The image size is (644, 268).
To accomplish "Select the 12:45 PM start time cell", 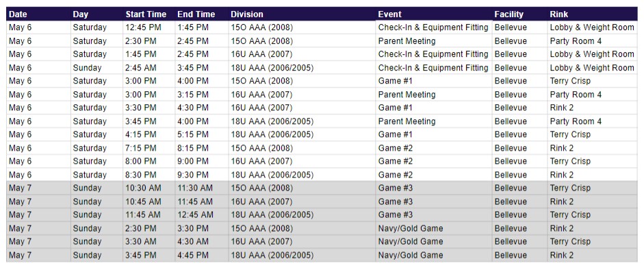I will click(x=149, y=27).
